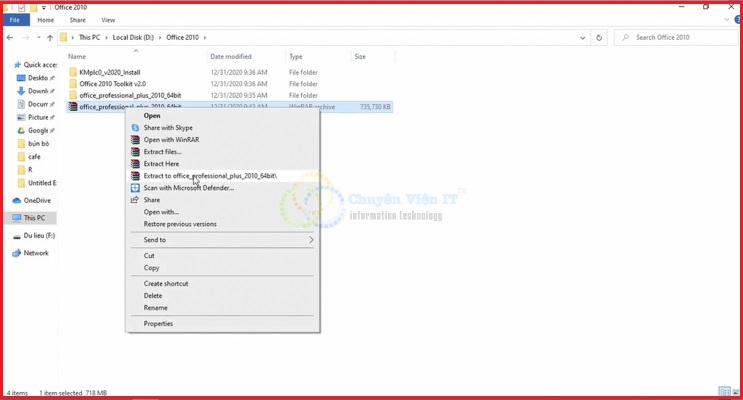Screen dimensions: 743x400
Task: Select the cafe folder in sidebar
Action: coord(29,157)
